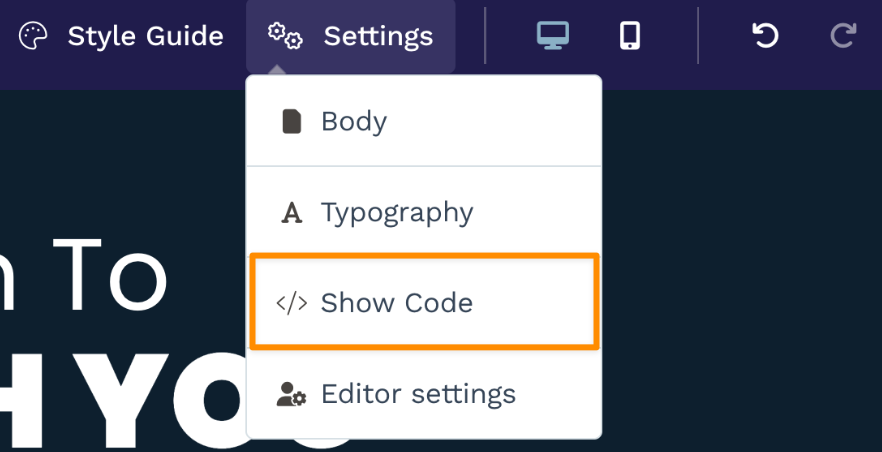Click the Settings gears icon
Image resolution: width=882 pixels, height=452 pixels.
pyautogui.click(x=285, y=37)
